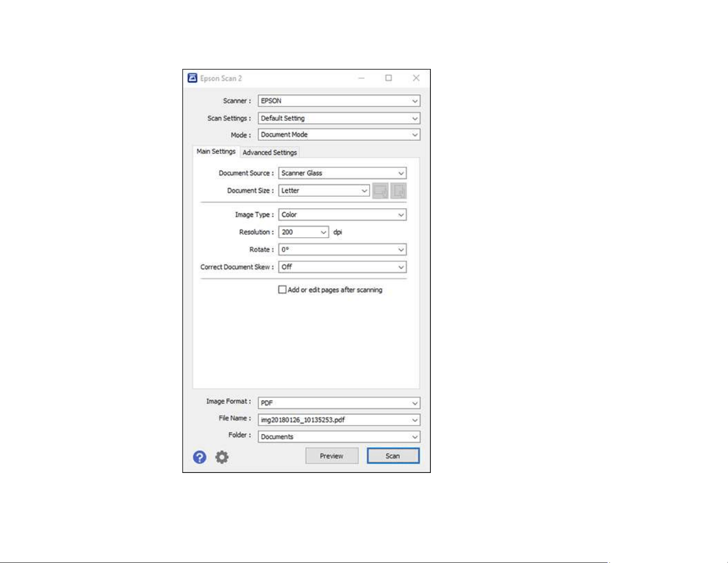Click the Document Source label text
Screen dimensions: 728x563
[x=246, y=173]
